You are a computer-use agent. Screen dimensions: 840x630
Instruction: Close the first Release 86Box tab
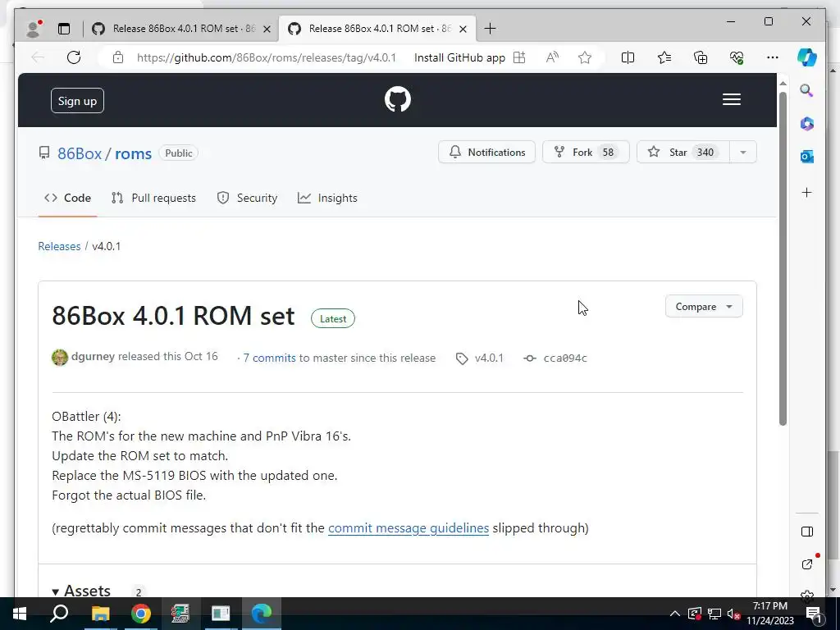tap(267, 29)
